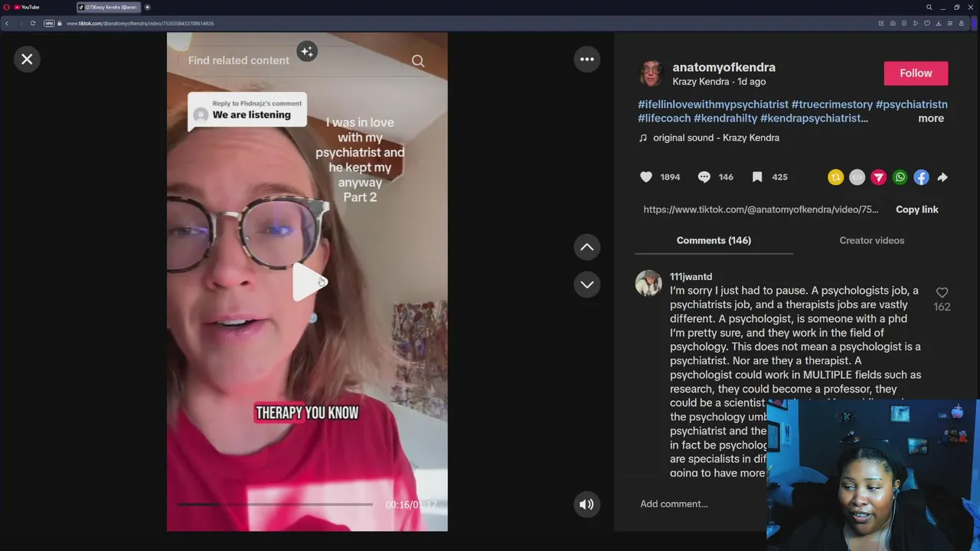
Task: Click the red send-to-friends icon
Action: 878,177
